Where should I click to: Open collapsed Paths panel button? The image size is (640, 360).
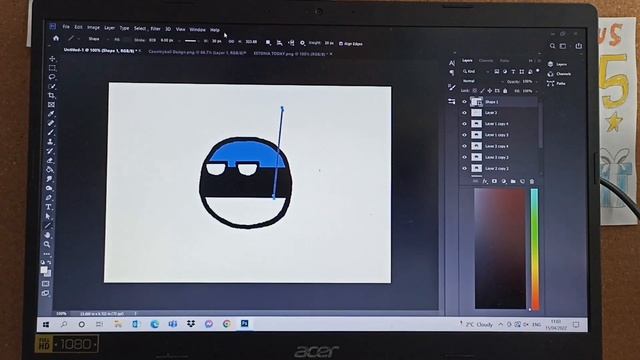tap(557, 84)
